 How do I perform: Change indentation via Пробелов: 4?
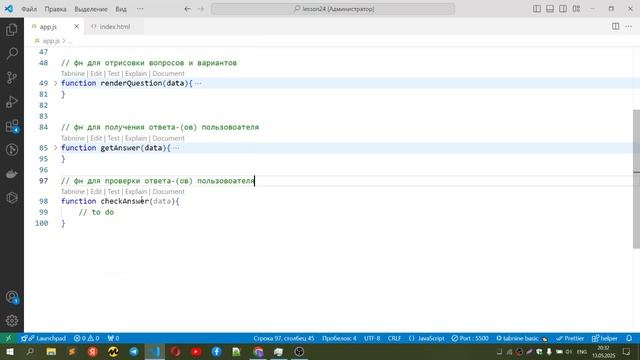point(339,338)
